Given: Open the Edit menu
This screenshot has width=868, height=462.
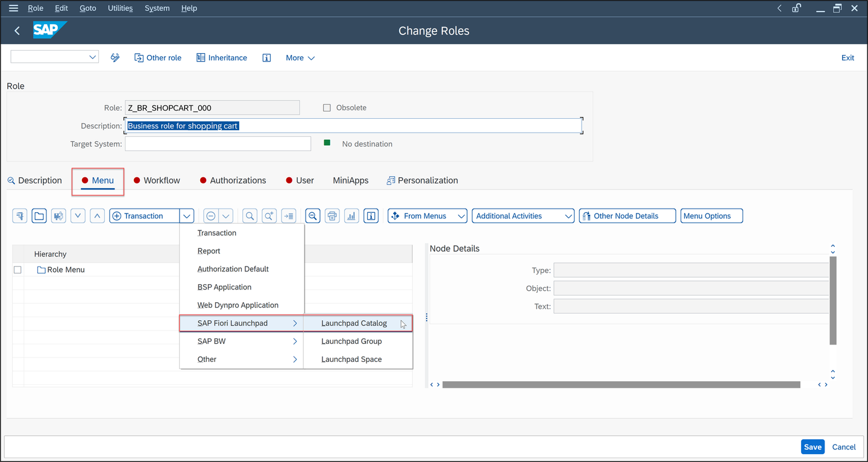Looking at the screenshot, I should coord(61,8).
